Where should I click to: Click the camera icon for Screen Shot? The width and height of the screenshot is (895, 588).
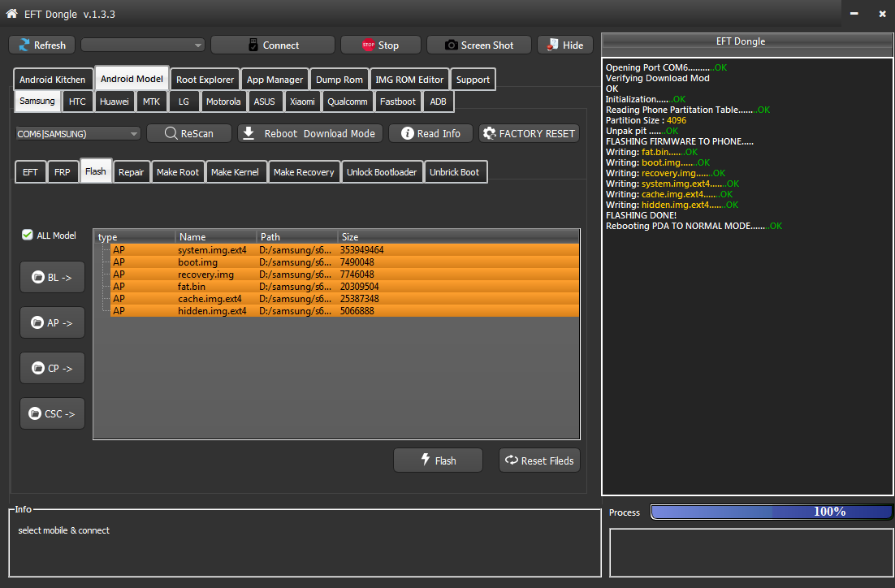click(452, 45)
